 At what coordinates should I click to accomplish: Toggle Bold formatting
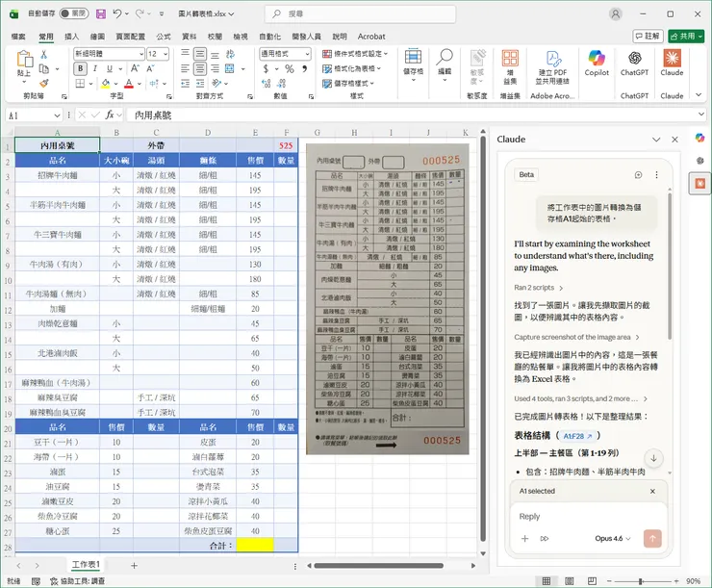pyautogui.click(x=81, y=68)
